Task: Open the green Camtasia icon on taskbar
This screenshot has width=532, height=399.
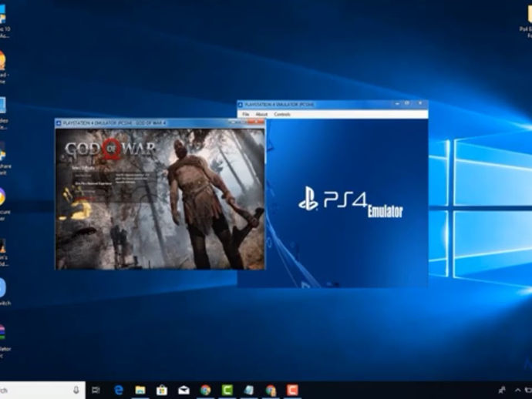Action: click(x=227, y=391)
